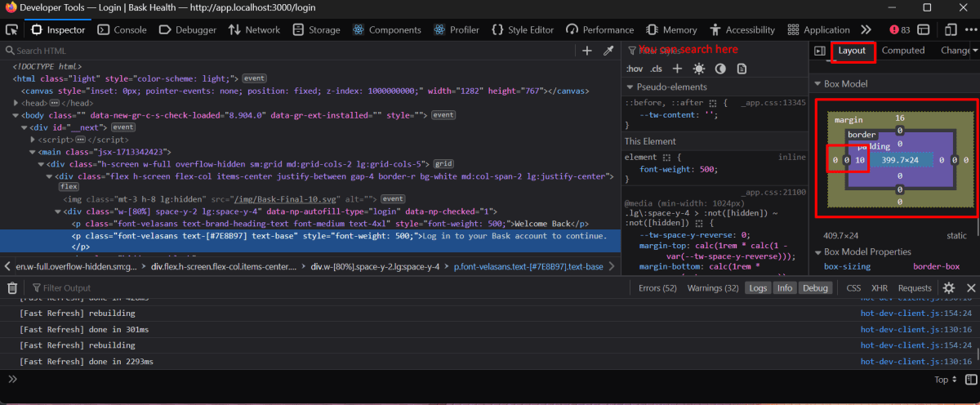Open the Inspector tab
Image resolution: width=980 pixels, height=405 pixels.
58,30
